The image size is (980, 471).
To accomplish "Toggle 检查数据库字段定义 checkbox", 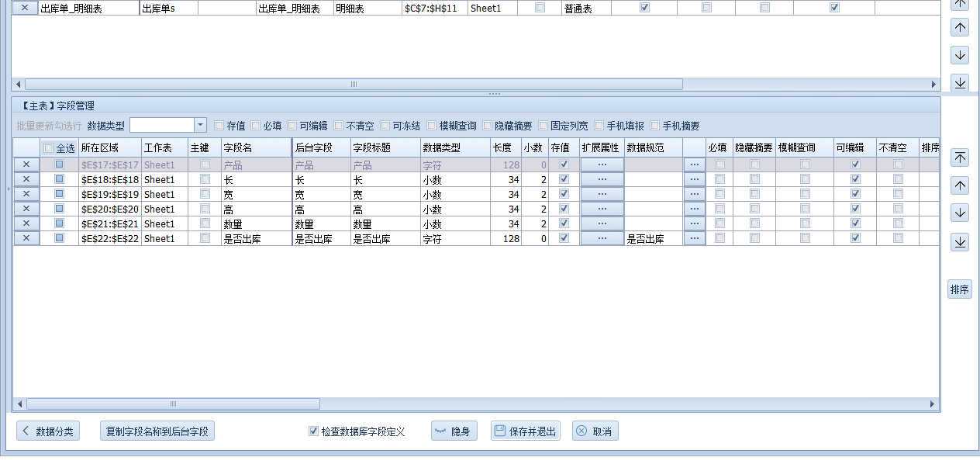I will pyautogui.click(x=313, y=431).
